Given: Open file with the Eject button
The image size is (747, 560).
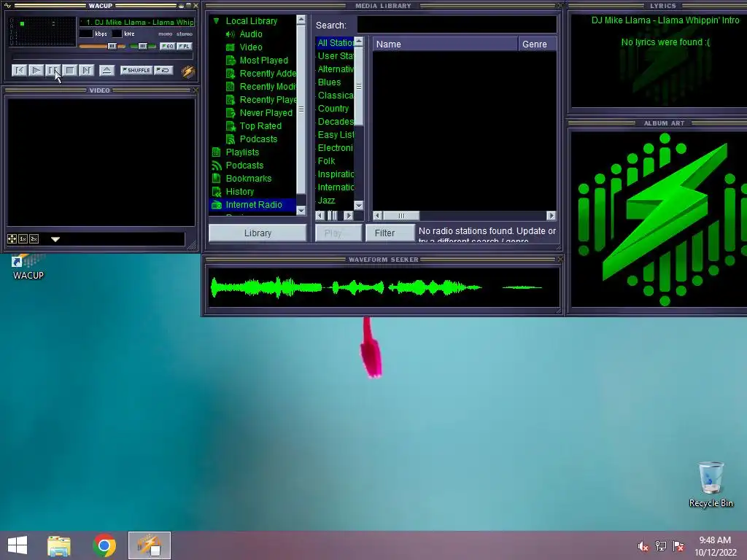Looking at the screenshot, I should point(107,71).
